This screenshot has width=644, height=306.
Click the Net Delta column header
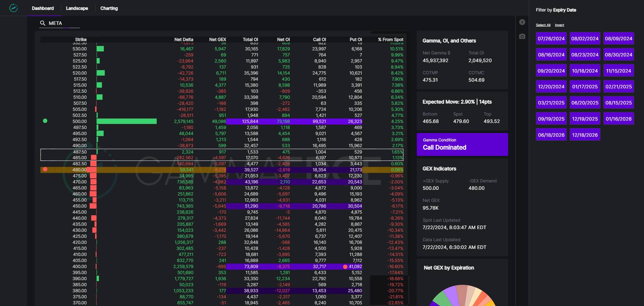click(183, 39)
